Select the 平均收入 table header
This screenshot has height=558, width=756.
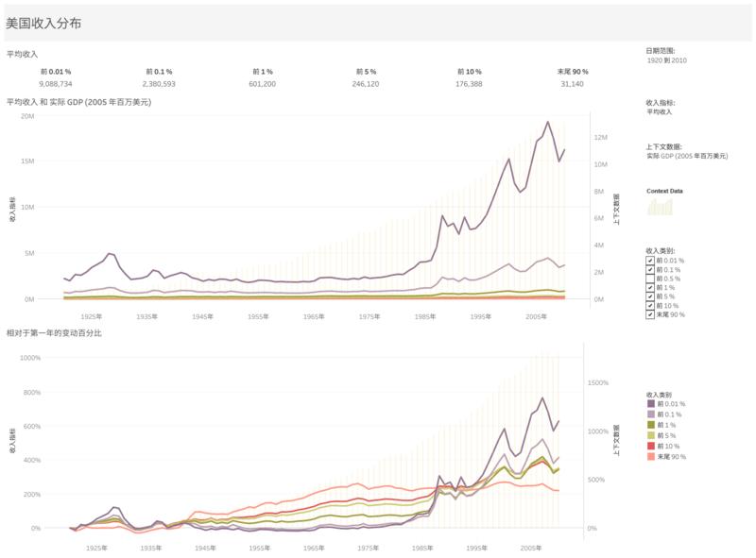pos(23,54)
